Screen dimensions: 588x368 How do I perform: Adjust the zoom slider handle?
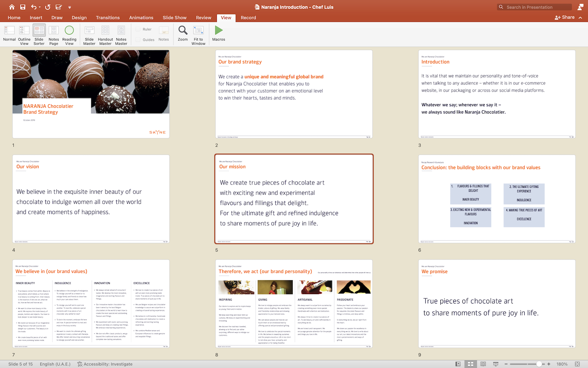coord(539,364)
